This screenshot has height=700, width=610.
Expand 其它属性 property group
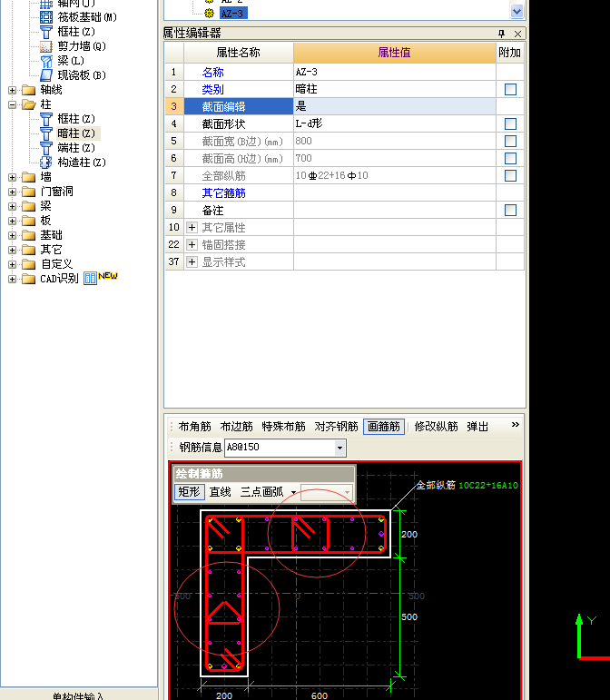192,227
